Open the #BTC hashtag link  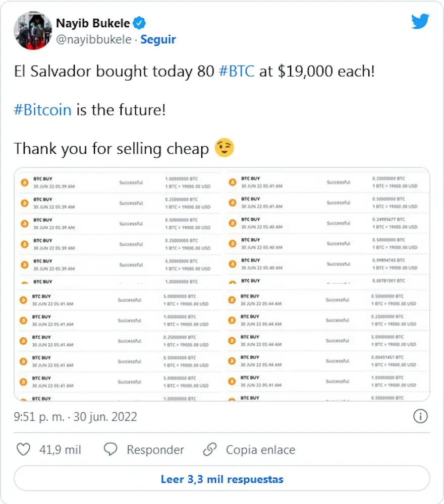click(x=238, y=71)
